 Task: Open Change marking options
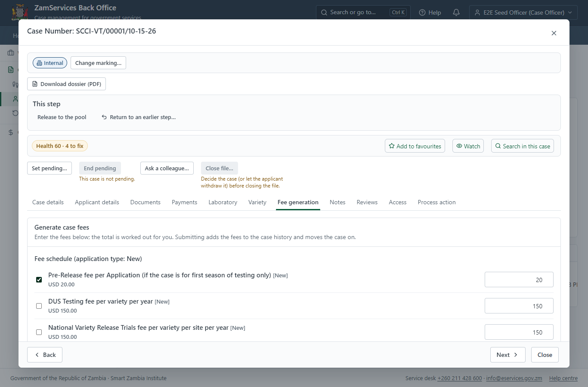click(98, 63)
